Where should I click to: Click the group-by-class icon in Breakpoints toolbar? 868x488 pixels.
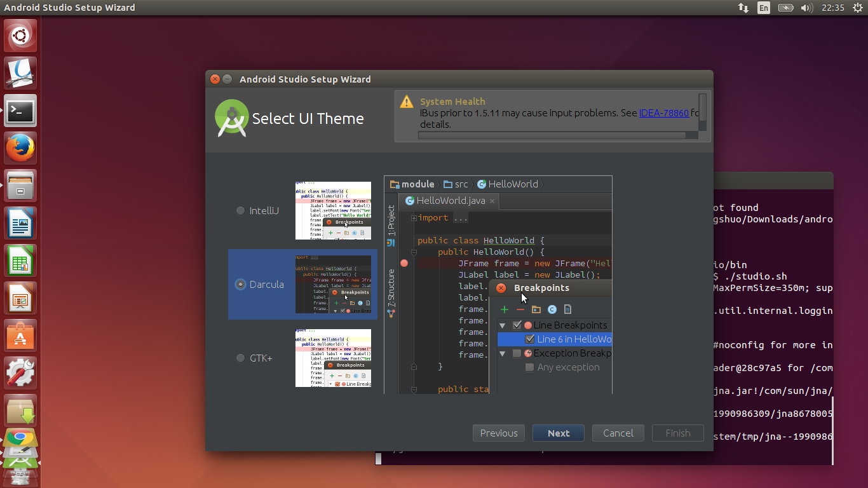click(x=552, y=309)
